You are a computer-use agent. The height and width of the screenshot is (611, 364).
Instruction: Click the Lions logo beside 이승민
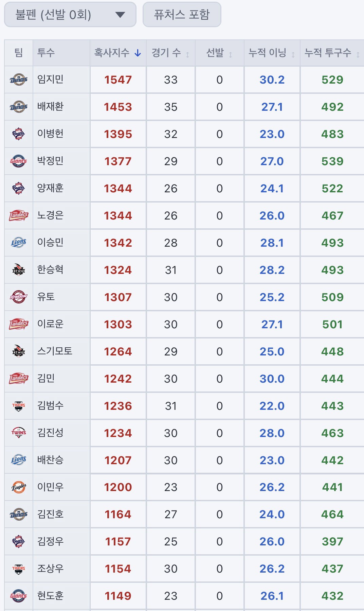(19, 243)
